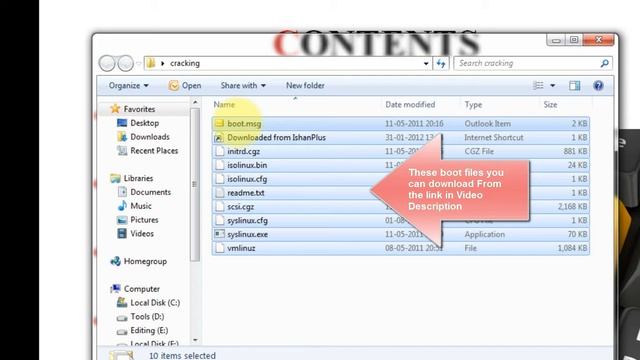Open Desktop in the navigation pane
640x360 pixels.
tap(138, 123)
